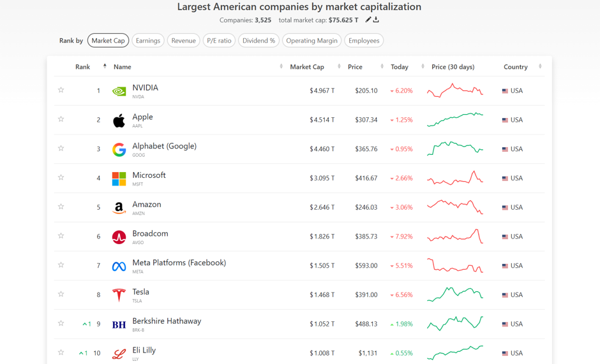Toggle star for Meta Platforms row
Screen dimensions: 600x364
(x=61, y=265)
